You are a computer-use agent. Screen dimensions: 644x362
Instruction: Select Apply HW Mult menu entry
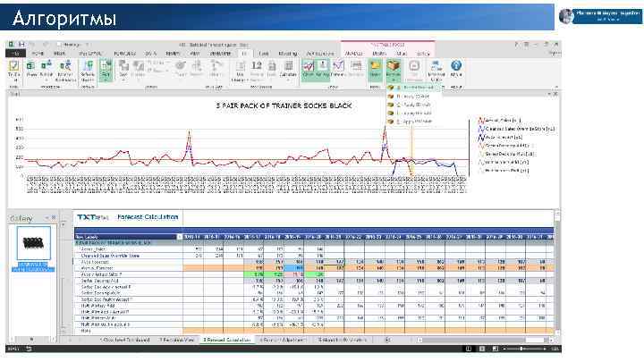[x=412, y=122]
